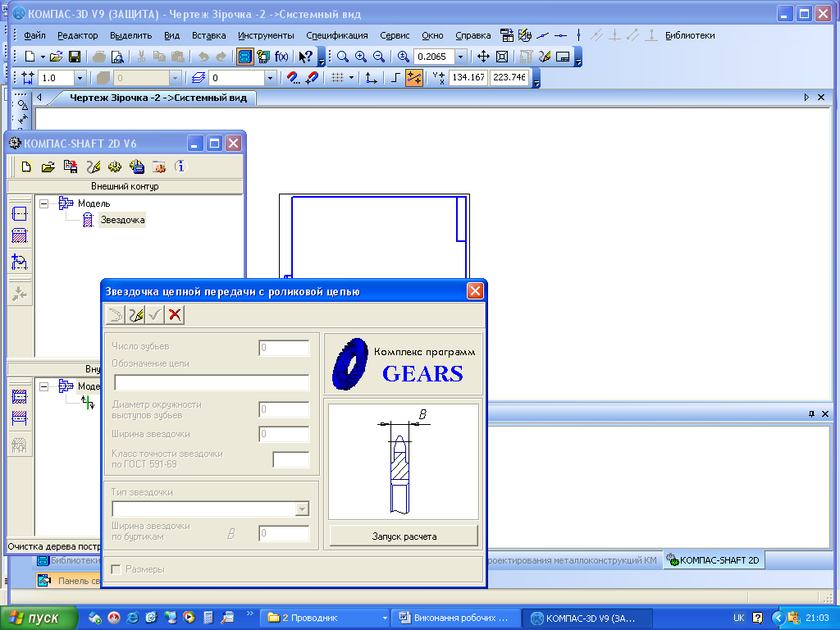
Task: Open the New document dropdown arrow
Action: (x=43, y=57)
